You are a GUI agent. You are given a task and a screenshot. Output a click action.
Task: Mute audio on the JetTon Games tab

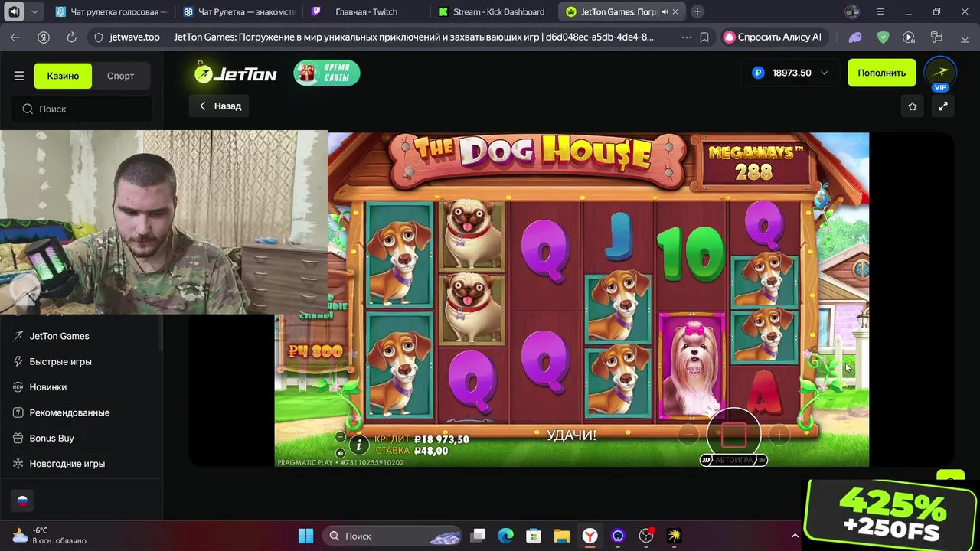pos(664,11)
